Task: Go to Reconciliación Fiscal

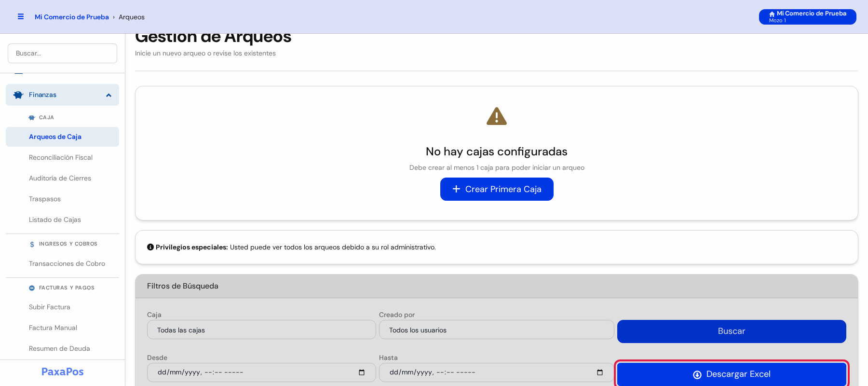Action: [x=62, y=157]
